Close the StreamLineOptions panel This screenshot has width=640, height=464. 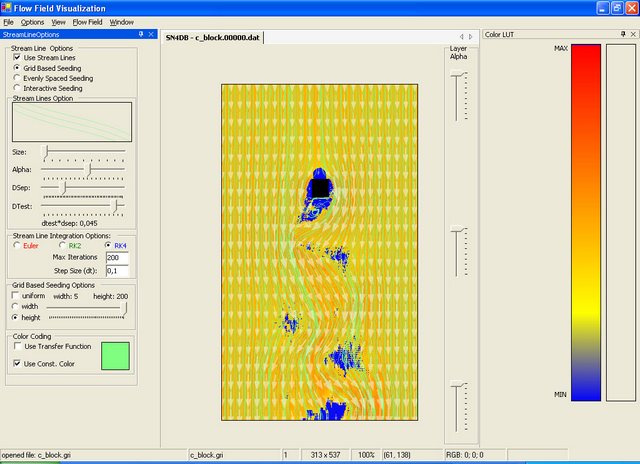[x=150, y=35]
